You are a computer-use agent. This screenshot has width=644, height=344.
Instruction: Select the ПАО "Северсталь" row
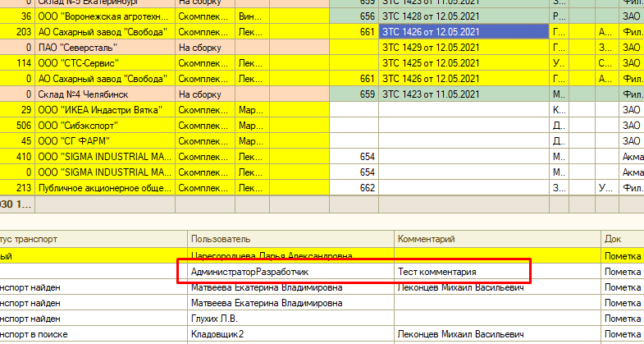[105, 48]
